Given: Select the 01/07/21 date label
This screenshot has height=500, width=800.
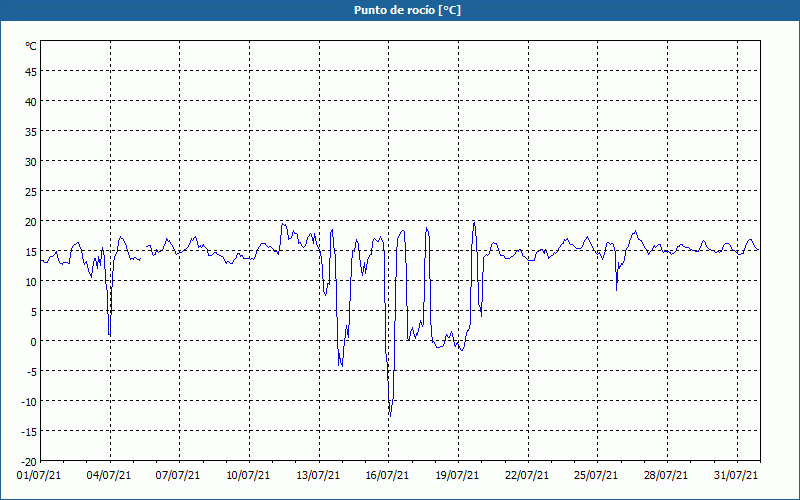Looking at the screenshot, I should [39, 475].
